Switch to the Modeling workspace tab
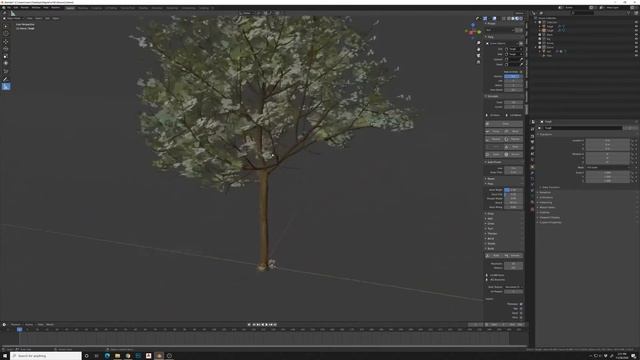The image size is (640, 360). (x=83, y=8)
